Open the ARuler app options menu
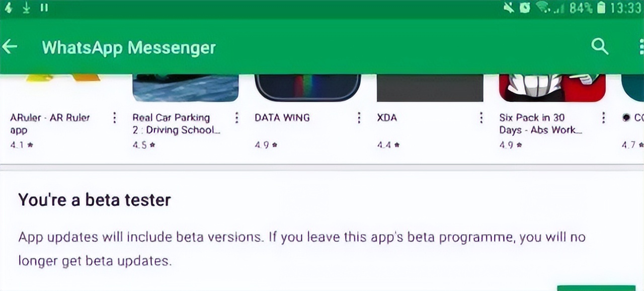Image resolution: width=644 pixels, height=291 pixels. [115, 118]
